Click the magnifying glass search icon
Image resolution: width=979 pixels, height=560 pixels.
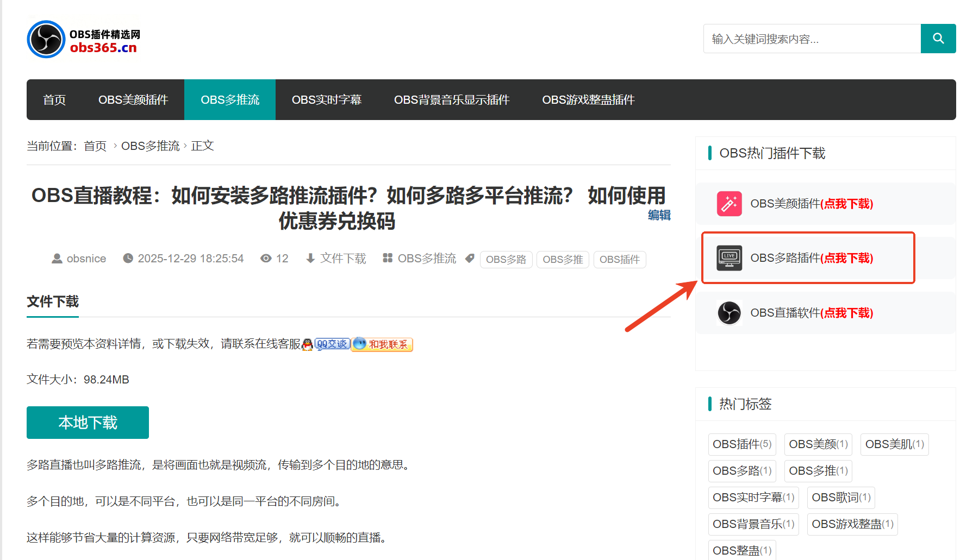pyautogui.click(x=938, y=38)
